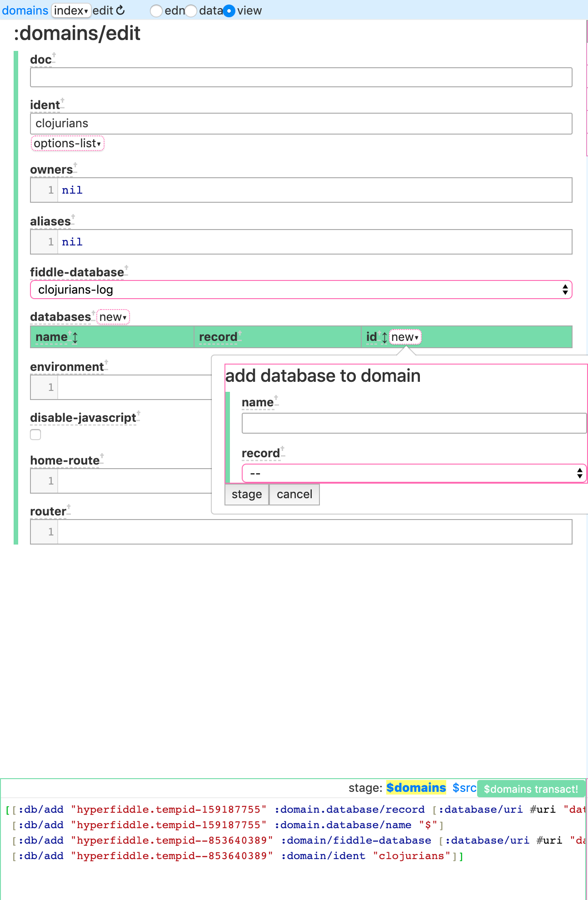Image resolution: width=588 pixels, height=900 pixels.
Task: Open the fiddle-database clojurians-log select
Action: click(301, 290)
